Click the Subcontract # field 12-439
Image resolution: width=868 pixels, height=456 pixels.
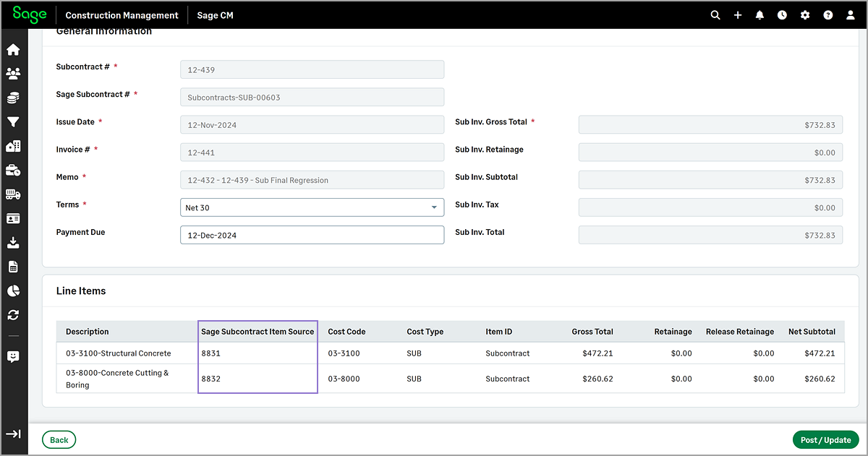coord(312,69)
